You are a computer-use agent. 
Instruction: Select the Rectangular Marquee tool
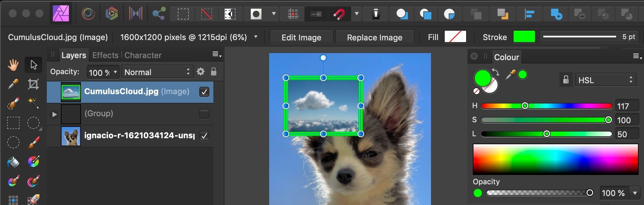pos(13,123)
